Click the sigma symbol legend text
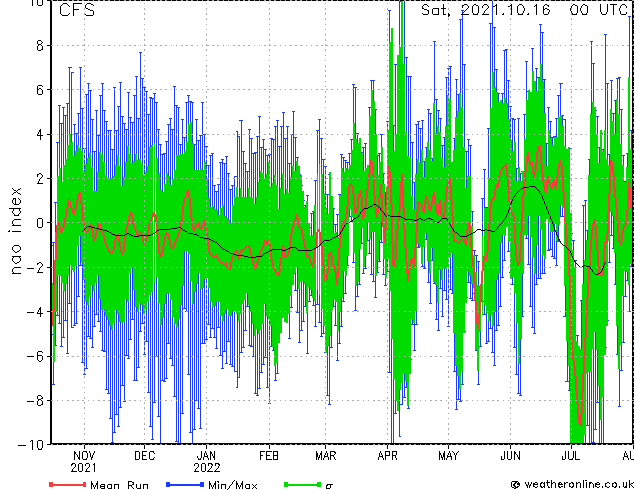The width and height of the screenshot is (634, 490). pos(329,486)
